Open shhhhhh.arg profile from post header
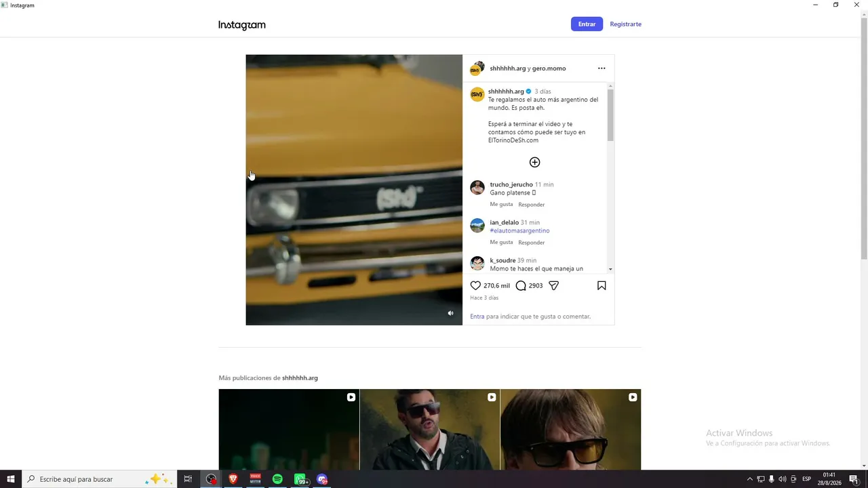 click(x=508, y=68)
